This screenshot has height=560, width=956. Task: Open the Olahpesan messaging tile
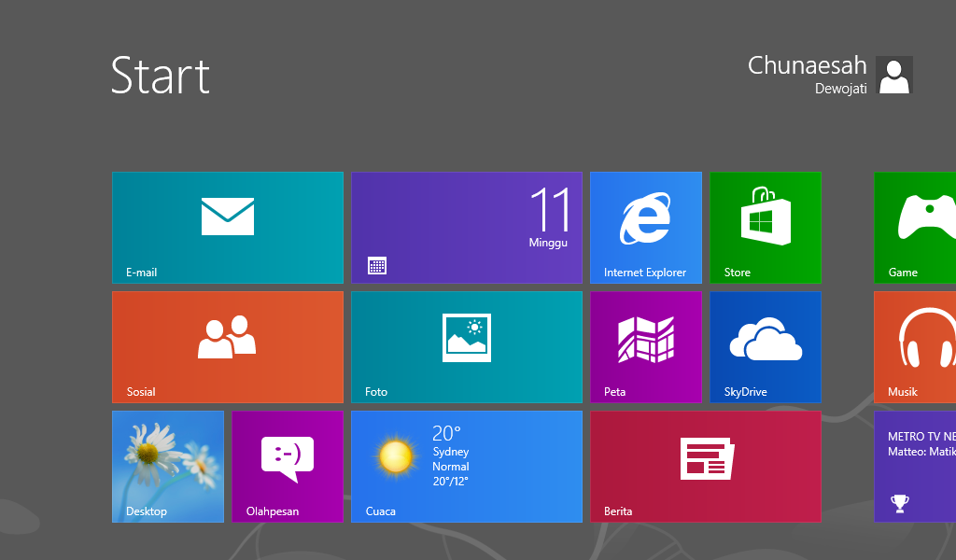(288, 466)
